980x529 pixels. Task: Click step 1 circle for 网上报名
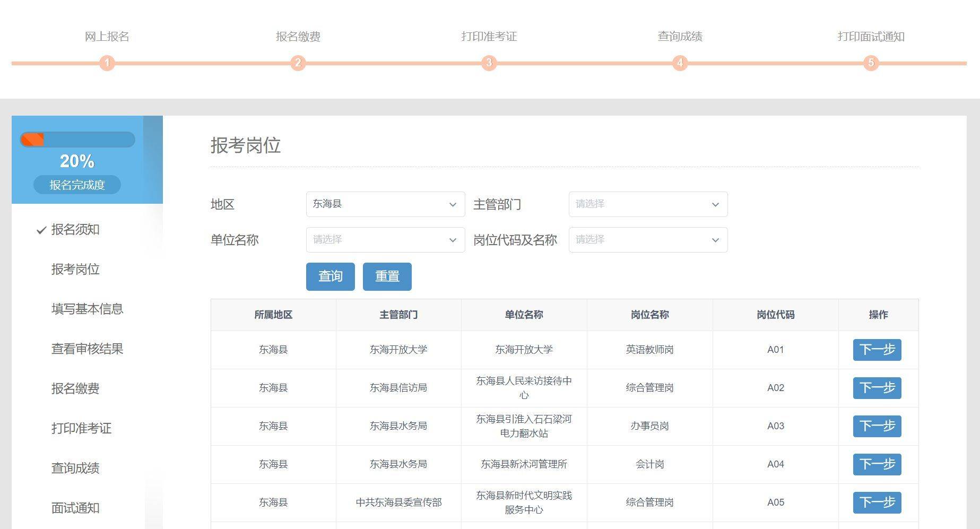pyautogui.click(x=107, y=63)
